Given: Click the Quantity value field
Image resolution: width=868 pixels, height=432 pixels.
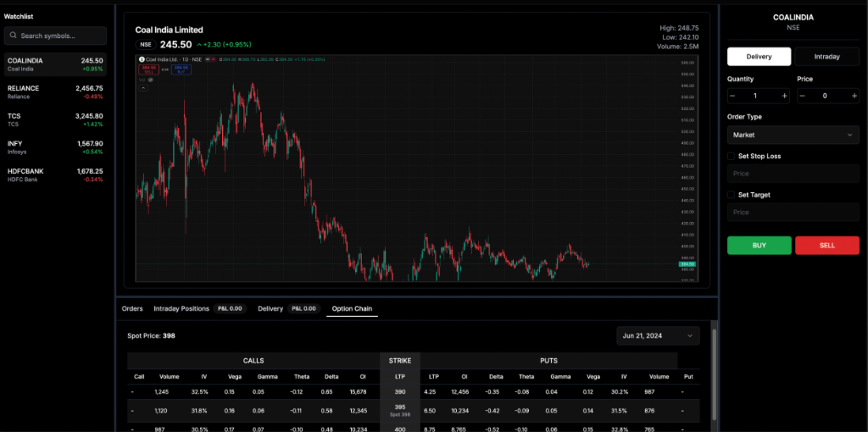Looking at the screenshot, I should [755, 96].
